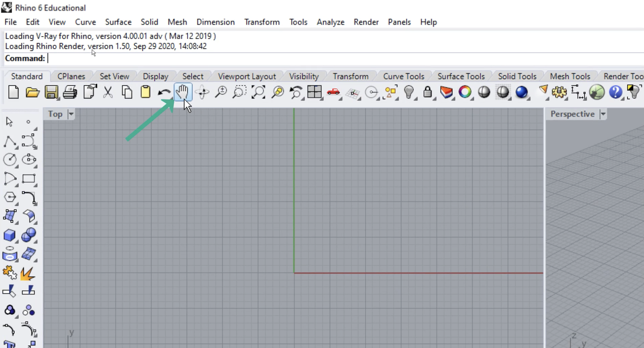Open the Curve menu
Image resolution: width=644 pixels, height=348 pixels.
pos(86,22)
